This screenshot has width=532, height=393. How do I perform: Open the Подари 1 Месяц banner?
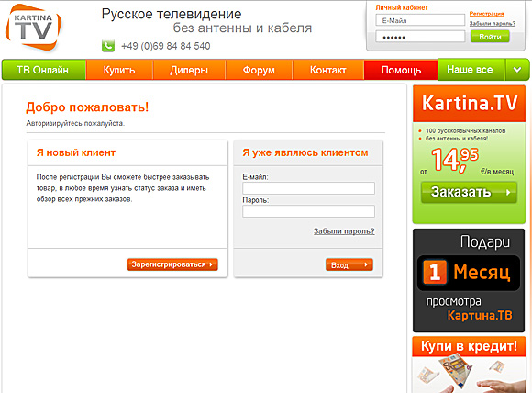pos(469,281)
